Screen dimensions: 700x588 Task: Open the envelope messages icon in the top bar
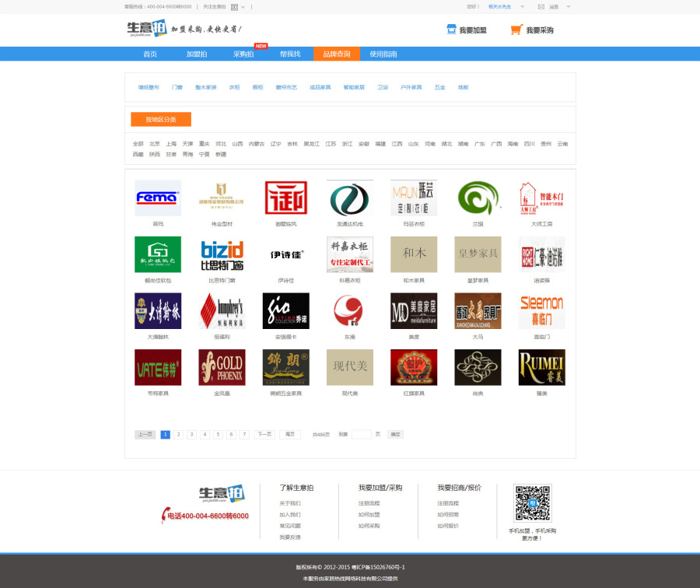pyautogui.click(x=541, y=7)
